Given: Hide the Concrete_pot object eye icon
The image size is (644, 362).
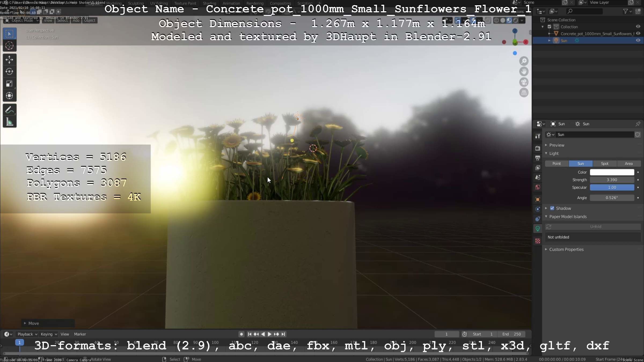Looking at the screenshot, I should [x=638, y=34].
